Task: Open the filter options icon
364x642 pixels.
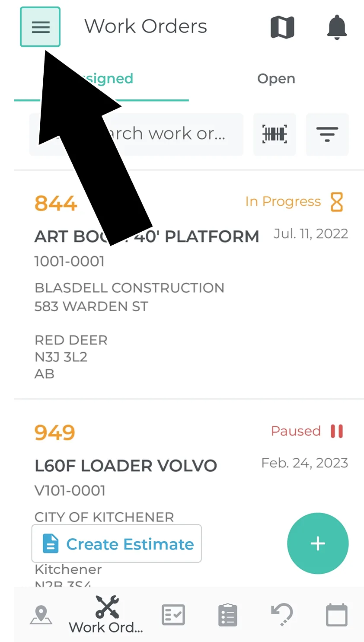Action: (327, 134)
